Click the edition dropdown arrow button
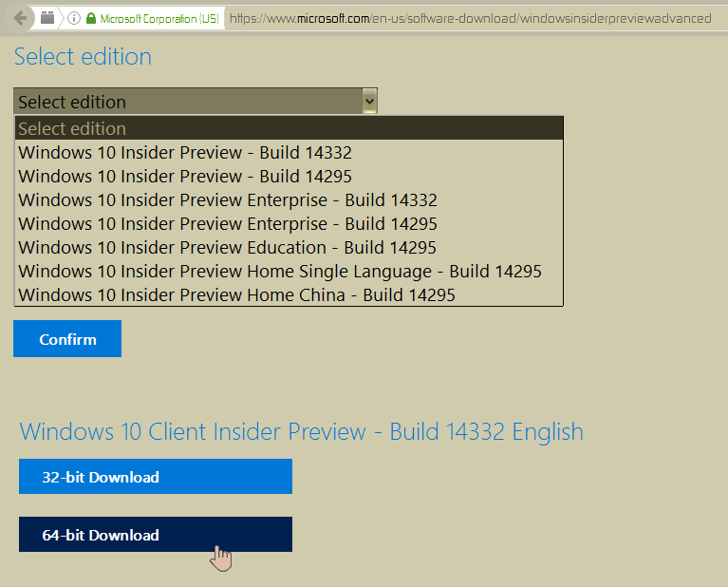 (369, 101)
